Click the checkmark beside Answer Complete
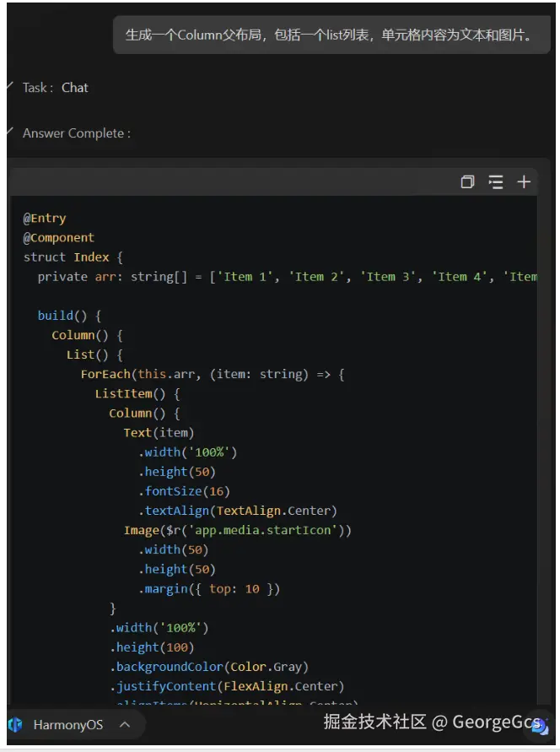The width and height of the screenshot is (560, 752). (9, 131)
